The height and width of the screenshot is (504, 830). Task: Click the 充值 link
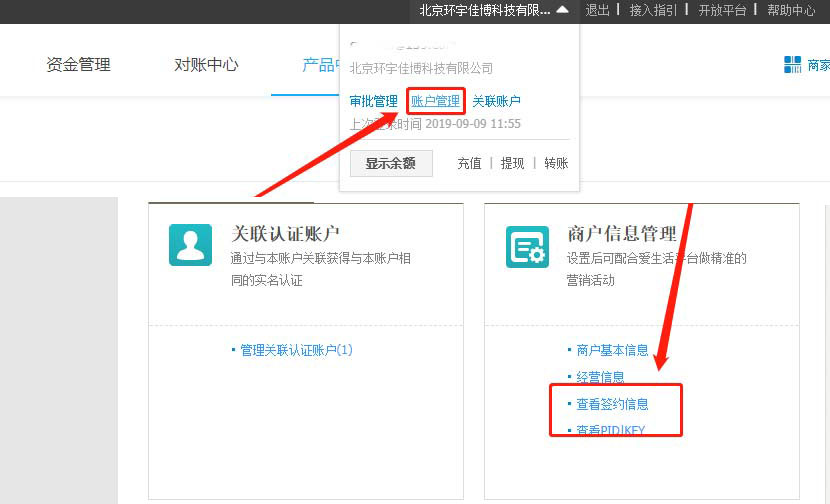pyautogui.click(x=469, y=163)
